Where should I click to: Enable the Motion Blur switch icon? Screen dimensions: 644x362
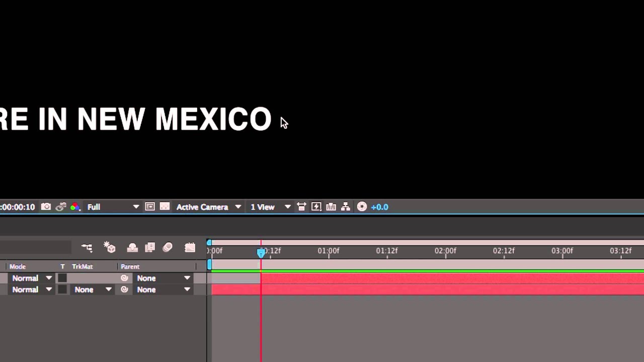(x=168, y=247)
